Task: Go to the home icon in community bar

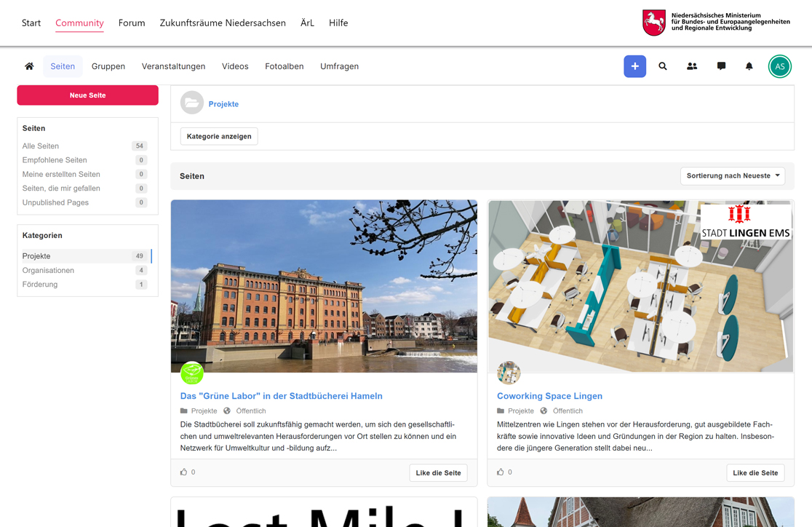Action: 29,66
